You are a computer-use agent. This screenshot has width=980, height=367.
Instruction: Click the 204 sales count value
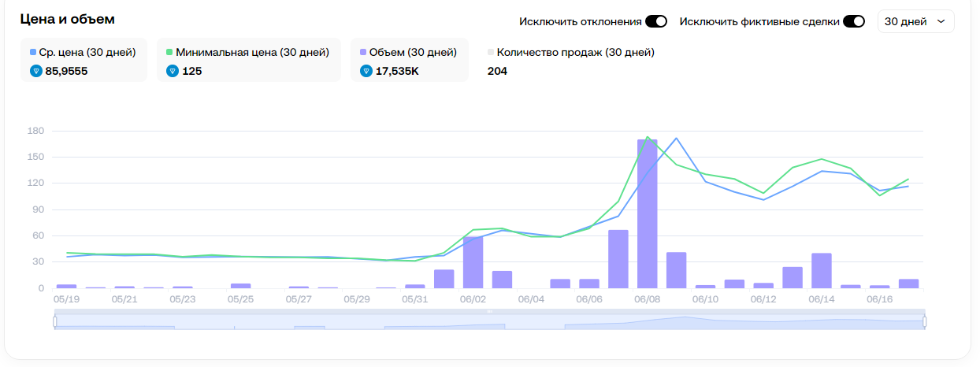pos(498,71)
